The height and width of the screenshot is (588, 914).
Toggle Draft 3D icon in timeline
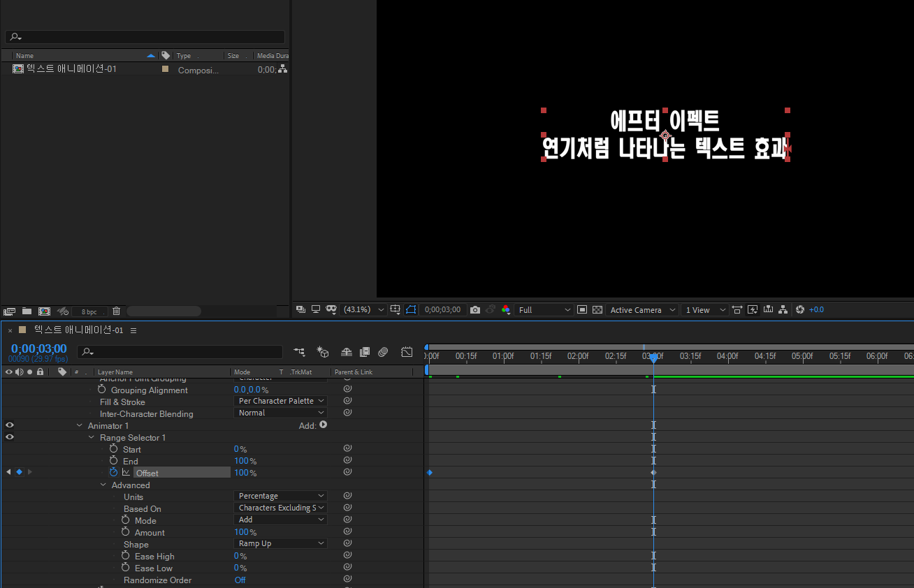tap(322, 352)
